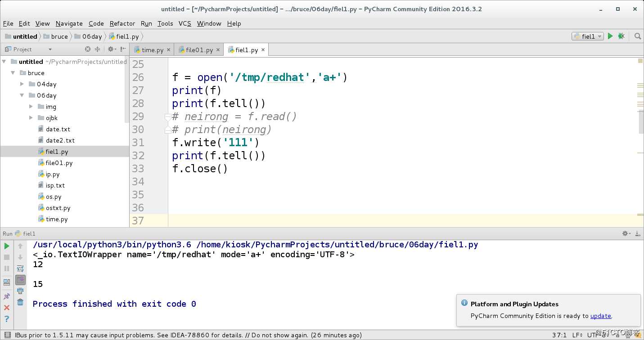The height and width of the screenshot is (340, 644).
Task: Select ip.py in project tree
Action: [x=53, y=174]
